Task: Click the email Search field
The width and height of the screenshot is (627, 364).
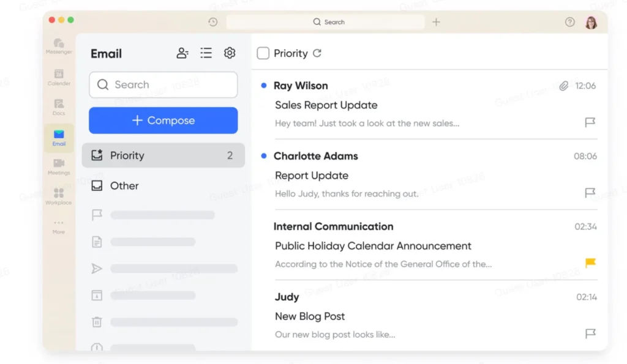Action: click(163, 84)
